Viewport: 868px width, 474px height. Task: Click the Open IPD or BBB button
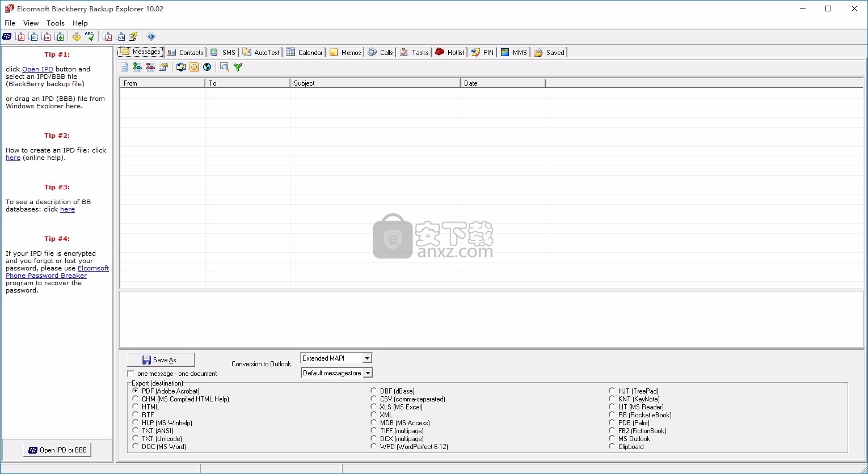tap(57, 450)
